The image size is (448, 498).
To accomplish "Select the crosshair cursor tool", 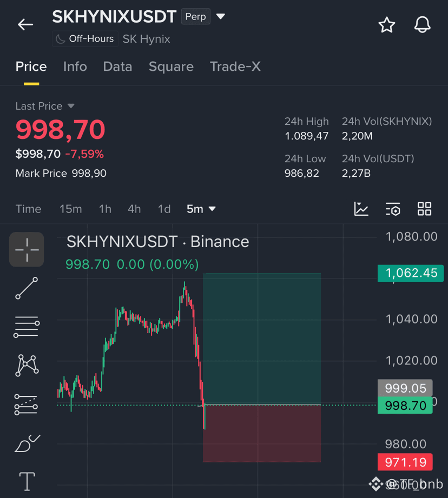I will coord(27,250).
